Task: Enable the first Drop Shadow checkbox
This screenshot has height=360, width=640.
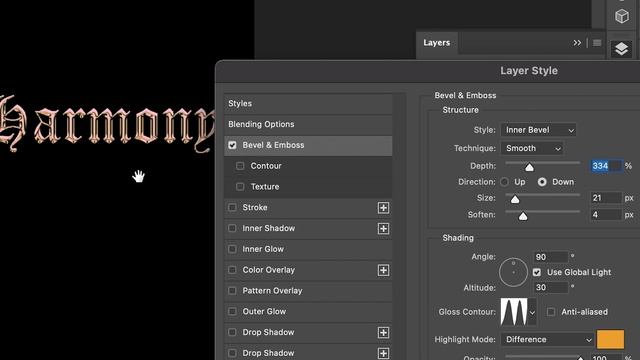Action: tap(232, 332)
